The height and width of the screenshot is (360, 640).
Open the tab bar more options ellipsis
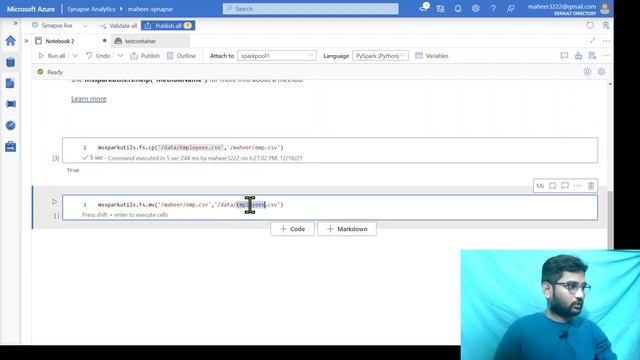pos(606,41)
